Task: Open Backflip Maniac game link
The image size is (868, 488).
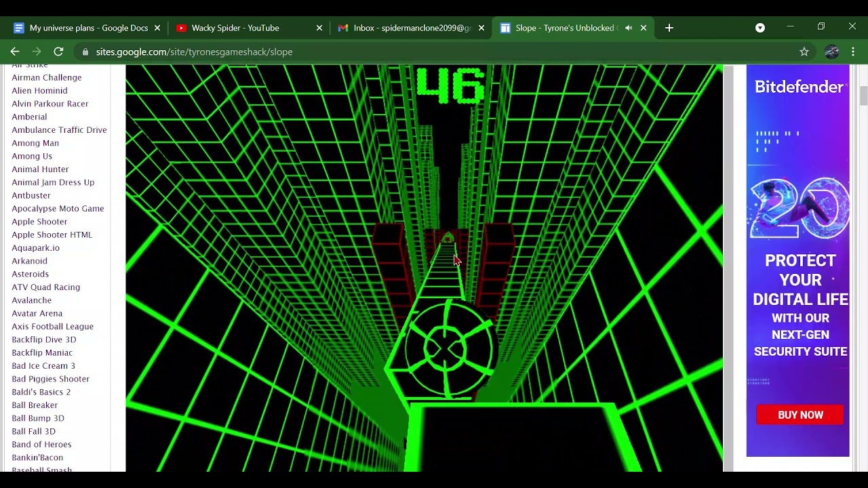Action: click(42, 352)
